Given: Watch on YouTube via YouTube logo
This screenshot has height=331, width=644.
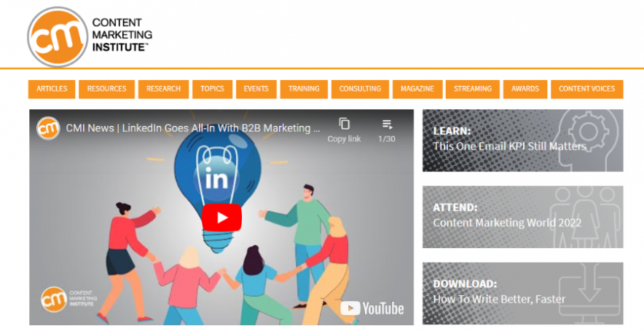Looking at the screenshot, I should point(372,308).
